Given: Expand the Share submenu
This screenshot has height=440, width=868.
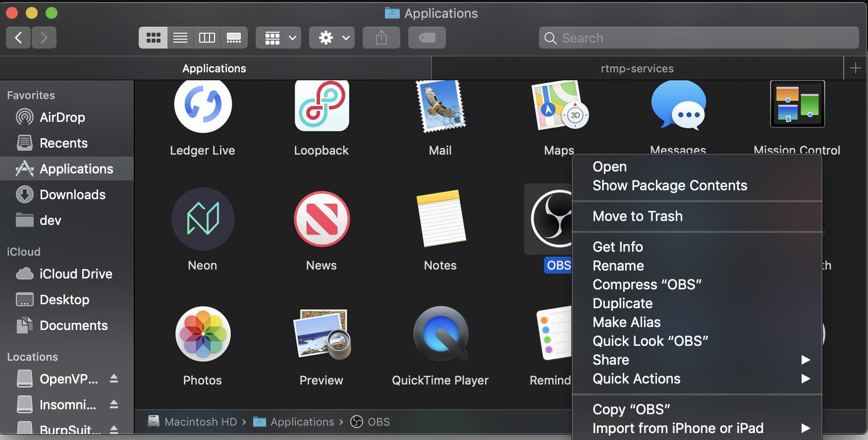Looking at the screenshot, I should (x=697, y=360).
